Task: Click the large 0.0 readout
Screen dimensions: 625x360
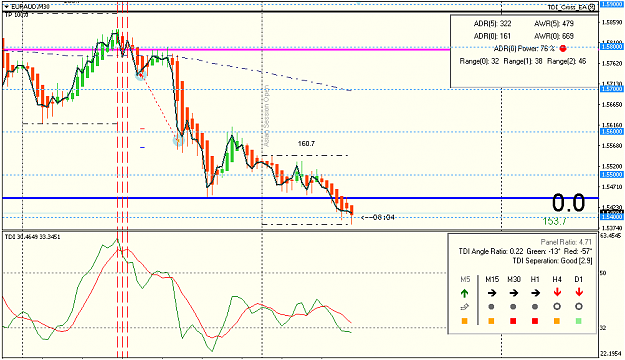Action: pyautogui.click(x=568, y=203)
